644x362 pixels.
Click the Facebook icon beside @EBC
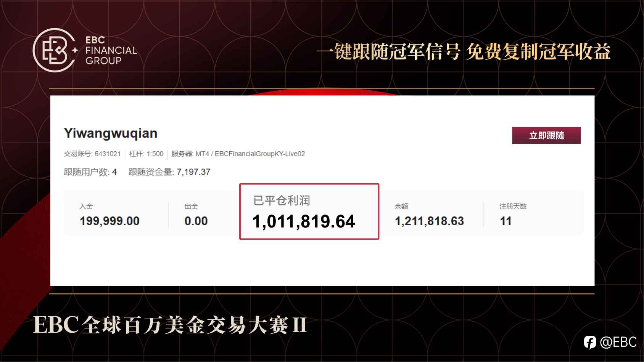coord(590,342)
